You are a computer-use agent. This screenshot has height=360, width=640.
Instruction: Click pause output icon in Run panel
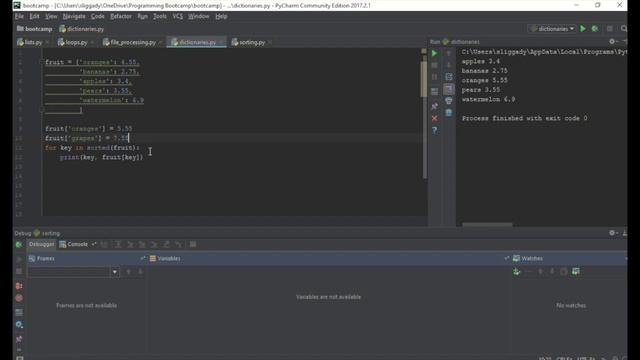click(x=435, y=77)
